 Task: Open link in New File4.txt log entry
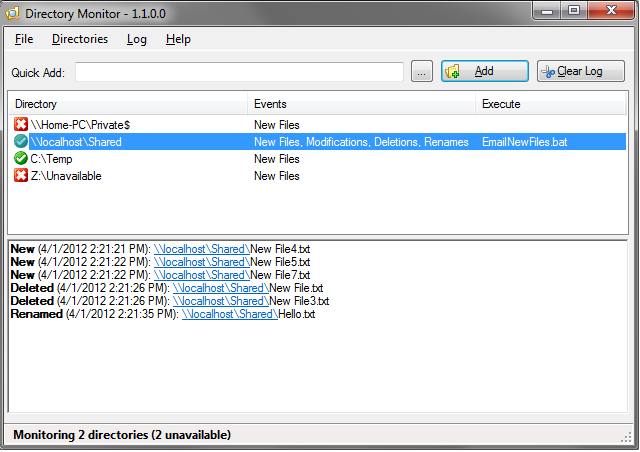point(202,249)
